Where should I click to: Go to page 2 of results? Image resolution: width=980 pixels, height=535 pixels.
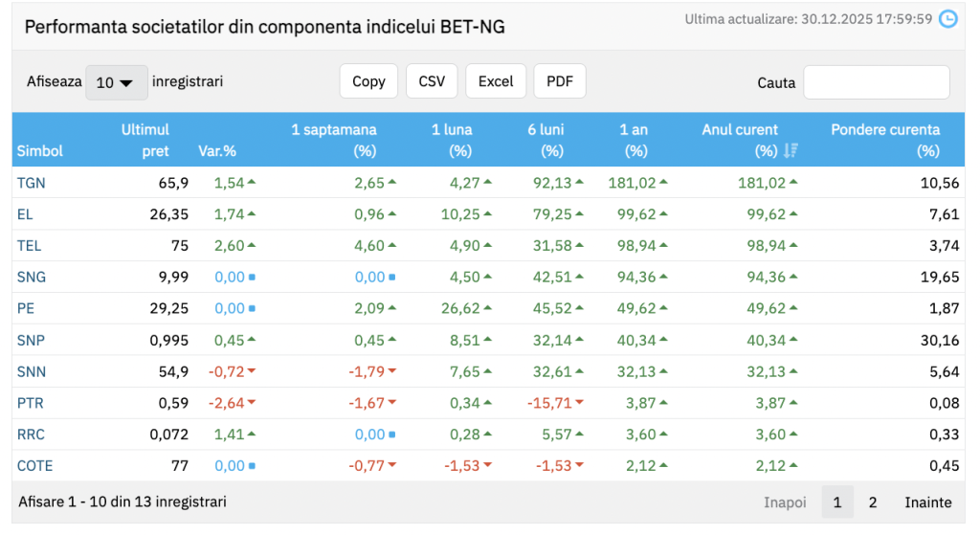coord(873,502)
